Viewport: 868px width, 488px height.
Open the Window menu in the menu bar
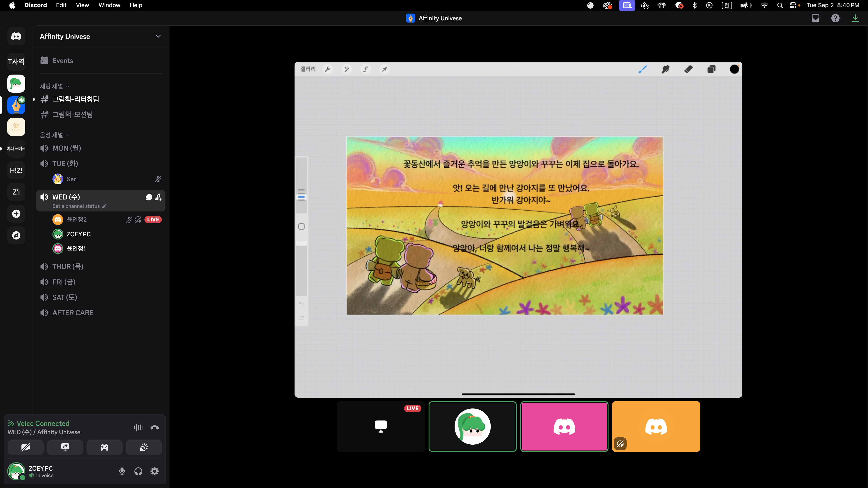click(109, 5)
